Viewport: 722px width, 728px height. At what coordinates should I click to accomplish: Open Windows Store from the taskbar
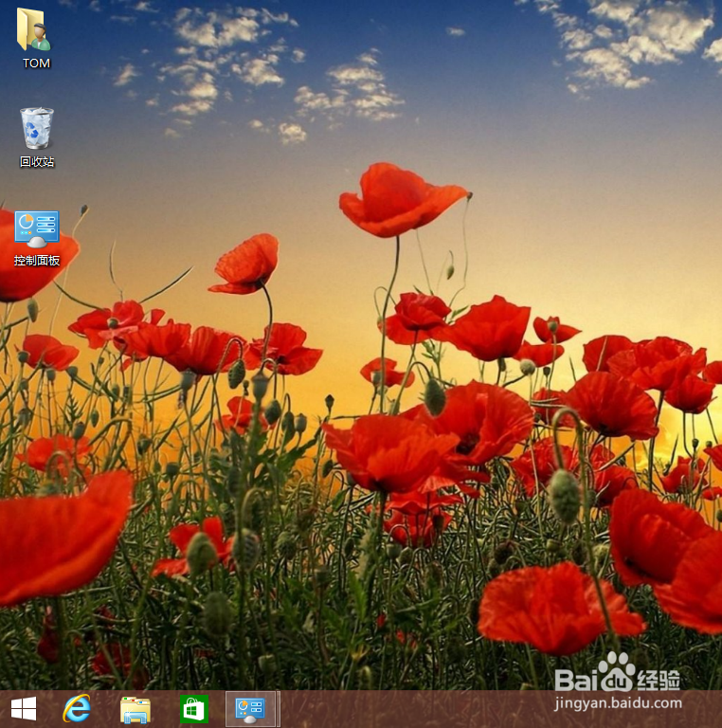(x=194, y=709)
